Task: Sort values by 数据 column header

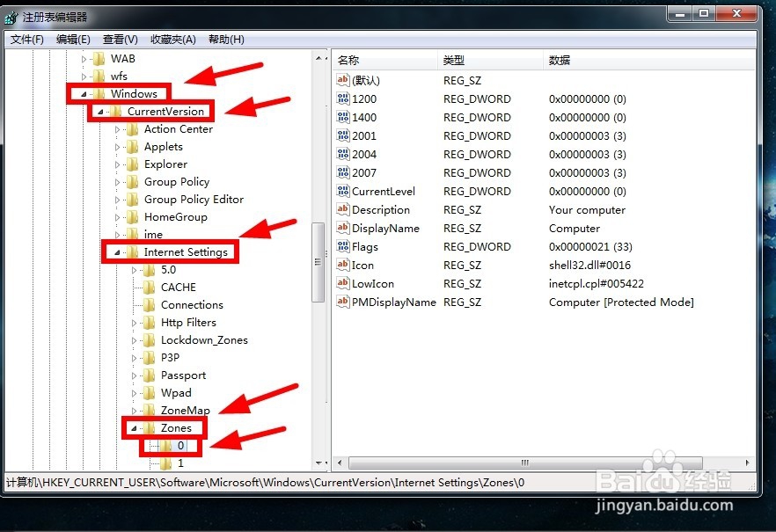Action: pos(649,61)
